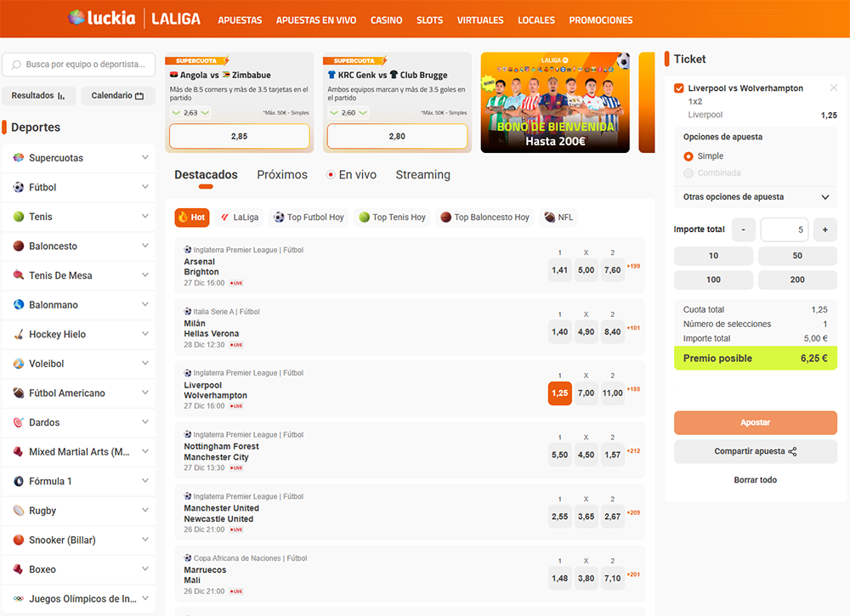Remove Liverpool vs Wolverhampton from ticket
The height and width of the screenshot is (616, 850).
(x=834, y=88)
